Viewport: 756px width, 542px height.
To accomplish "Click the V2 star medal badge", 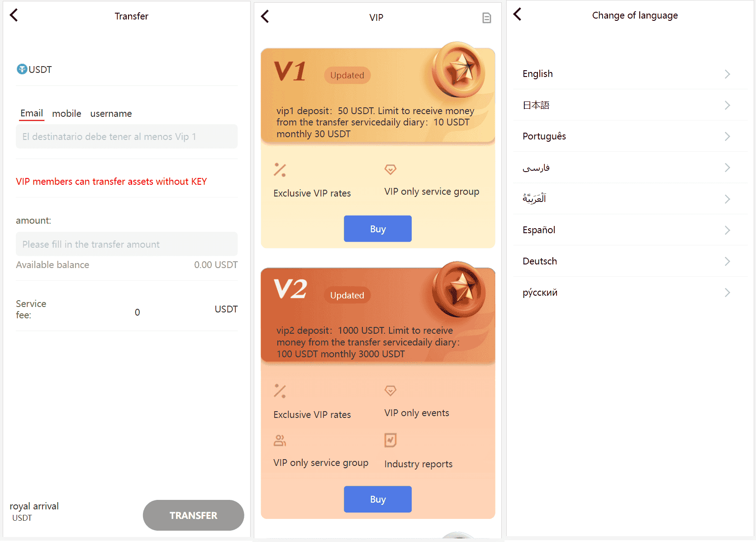I will (x=458, y=289).
